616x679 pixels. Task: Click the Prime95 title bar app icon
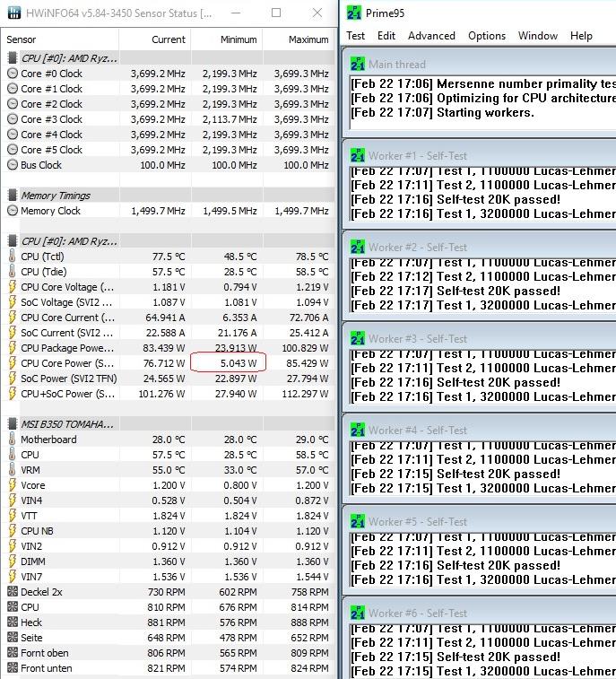click(x=353, y=13)
